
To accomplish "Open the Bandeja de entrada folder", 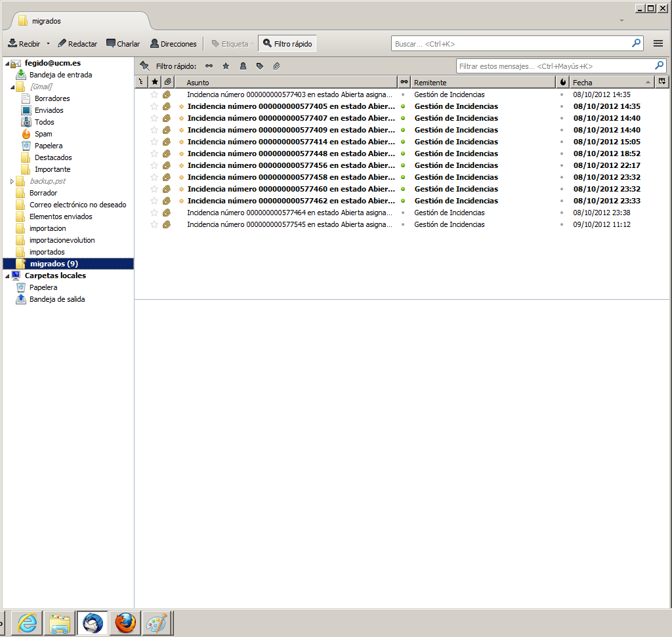I will pyautogui.click(x=60, y=75).
